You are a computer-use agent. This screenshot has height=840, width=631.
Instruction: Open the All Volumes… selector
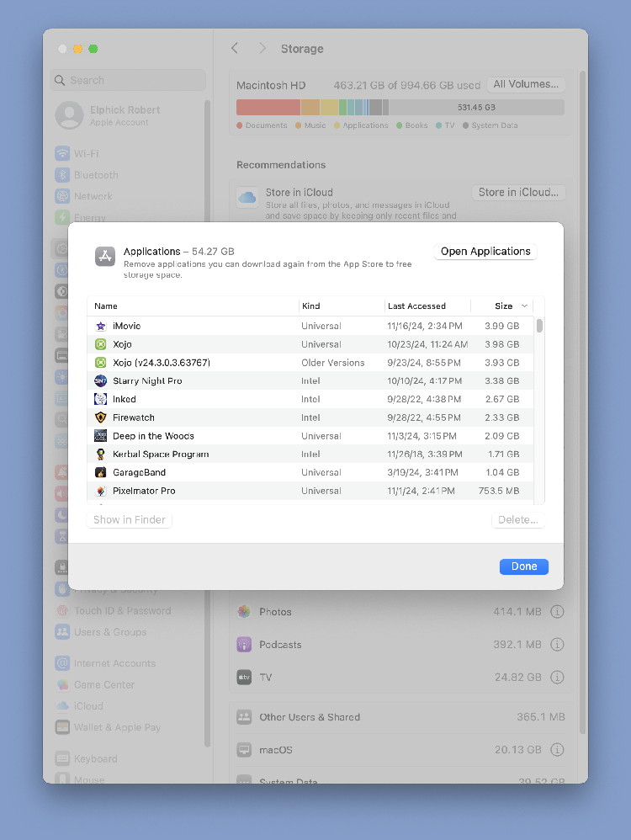(526, 84)
